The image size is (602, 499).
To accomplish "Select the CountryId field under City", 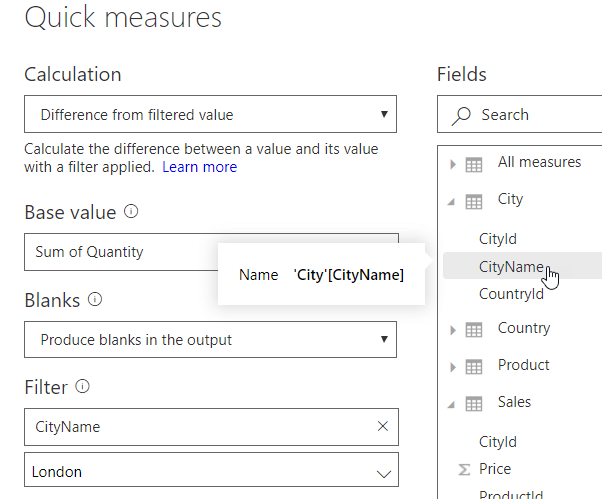I will (x=511, y=294).
